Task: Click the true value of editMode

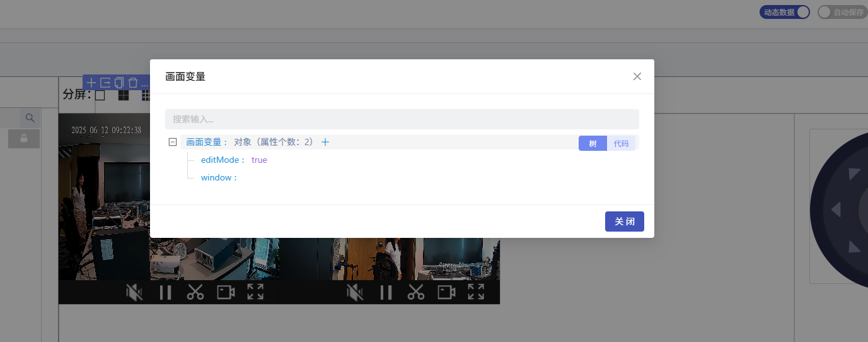Action: [x=259, y=160]
